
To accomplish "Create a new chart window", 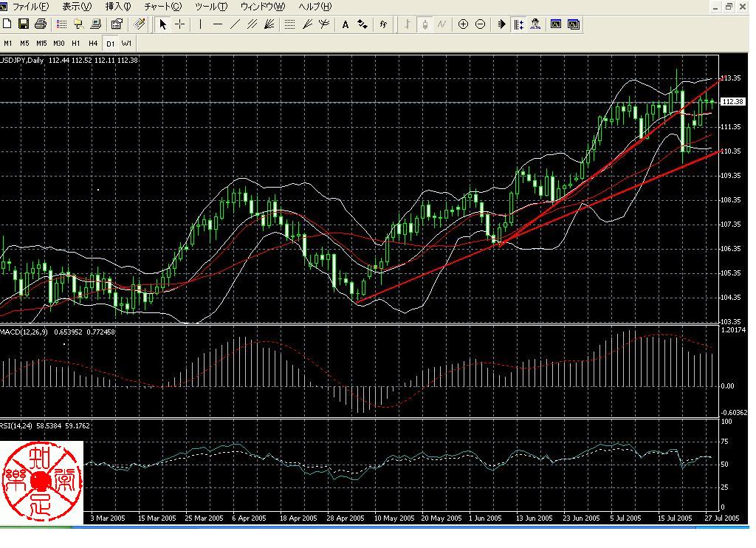I will pos(7,24).
